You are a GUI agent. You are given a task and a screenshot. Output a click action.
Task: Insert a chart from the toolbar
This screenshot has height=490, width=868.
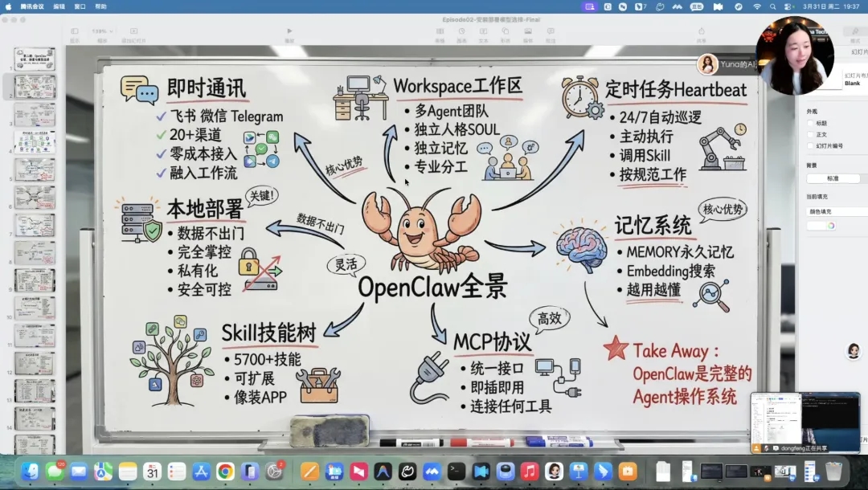(462, 32)
